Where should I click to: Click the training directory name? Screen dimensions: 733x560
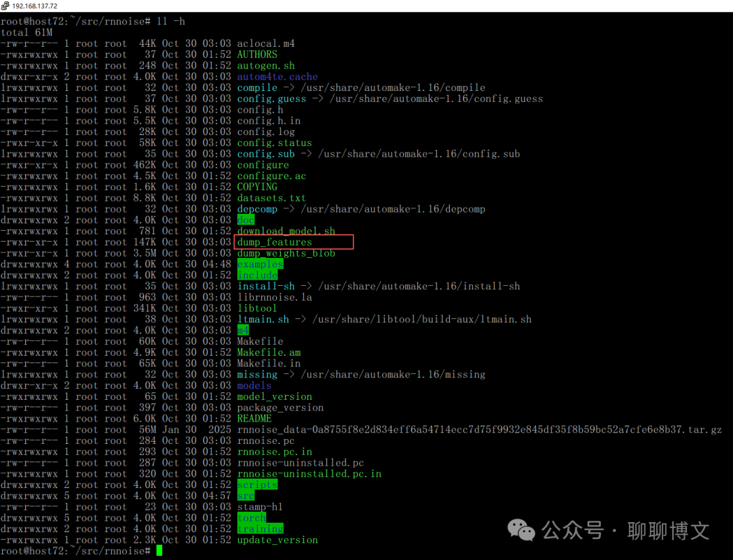point(260,529)
